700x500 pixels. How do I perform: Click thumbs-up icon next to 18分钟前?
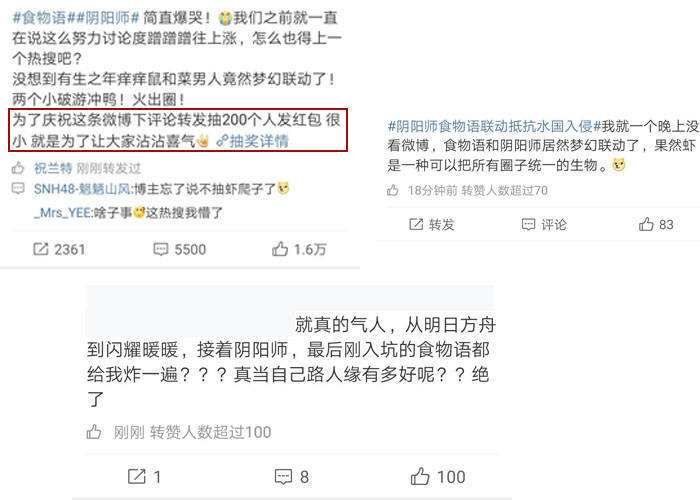click(x=393, y=190)
